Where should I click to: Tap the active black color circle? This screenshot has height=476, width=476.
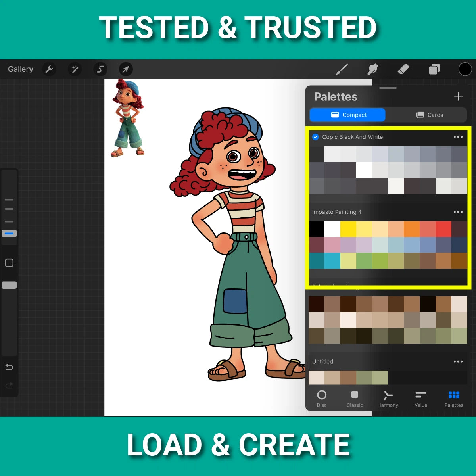(x=465, y=69)
